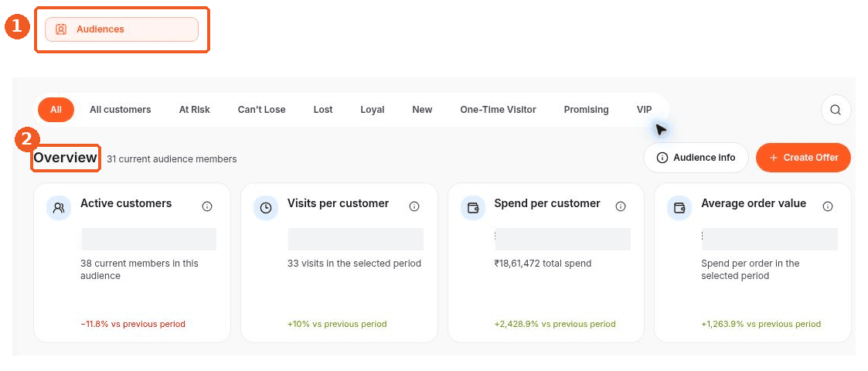This screenshot has width=868, height=371.
Task: Open the Can't Lose tab
Action: click(x=261, y=110)
